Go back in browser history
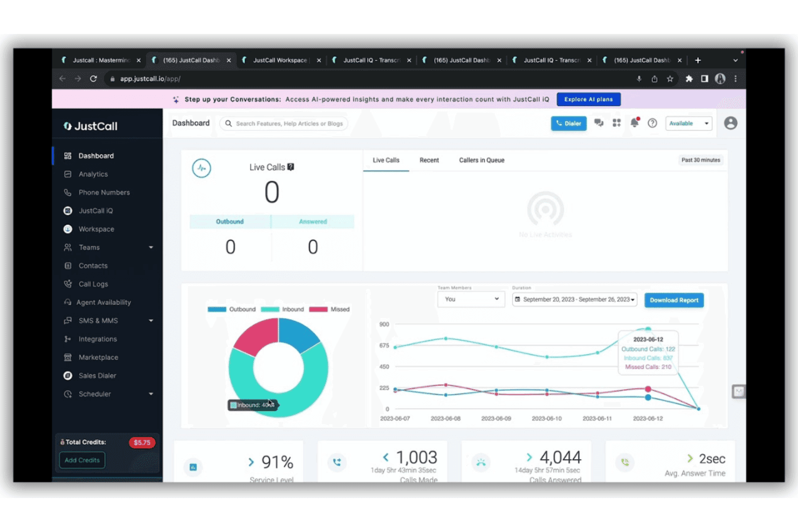The height and width of the screenshot is (532, 798). point(63,79)
